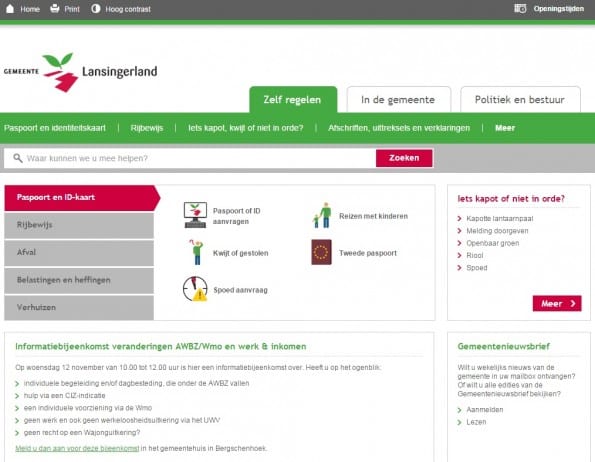The height and width of the screenshot is (462, 595).
Task: Click the Spoed link under Iets kapot
Action: [x=477, y=268]
